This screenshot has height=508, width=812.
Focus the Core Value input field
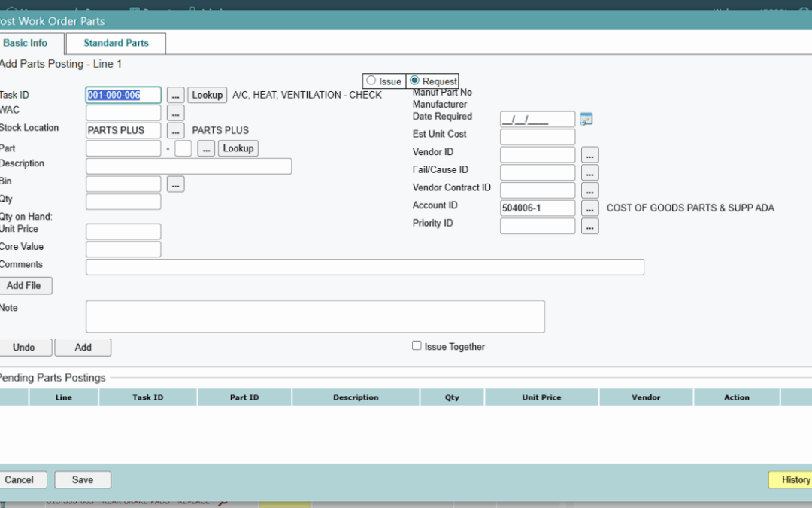[123, 249]
